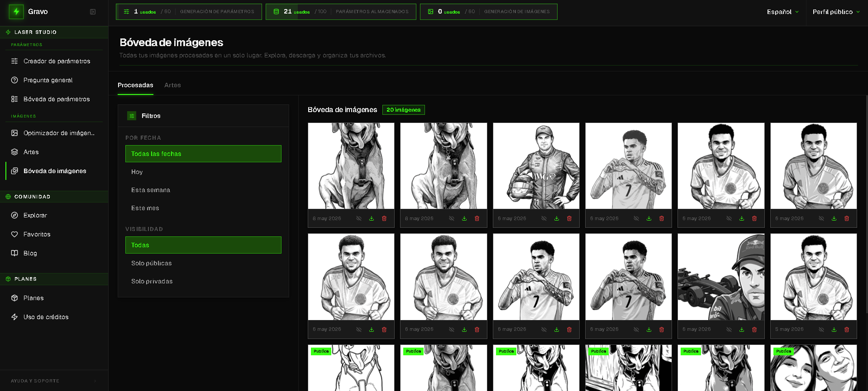Viewport: 868px width, 391px height.
Task: Download the last image in the top row
Action: [834, 218]
